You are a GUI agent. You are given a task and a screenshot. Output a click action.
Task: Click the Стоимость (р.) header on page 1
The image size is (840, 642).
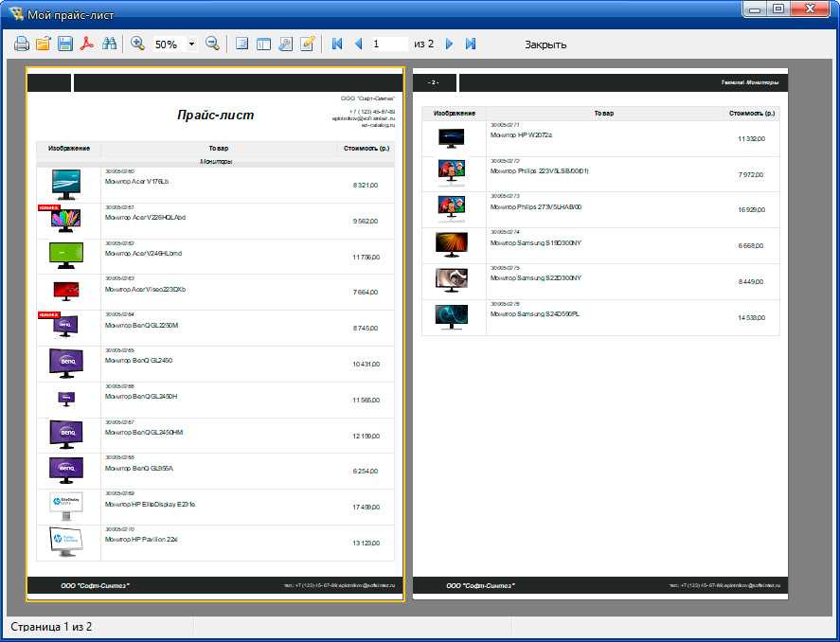click(x=366, y=149)
